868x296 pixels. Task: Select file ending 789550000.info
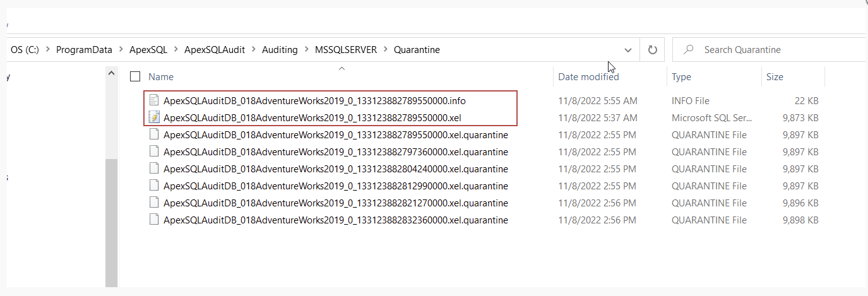(x=314, y=100)
